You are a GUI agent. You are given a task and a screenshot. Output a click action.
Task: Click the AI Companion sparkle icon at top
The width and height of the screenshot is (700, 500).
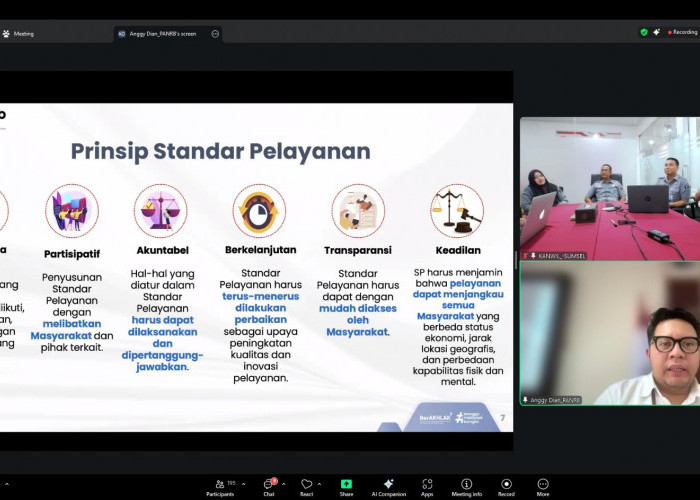pos(656,32)
